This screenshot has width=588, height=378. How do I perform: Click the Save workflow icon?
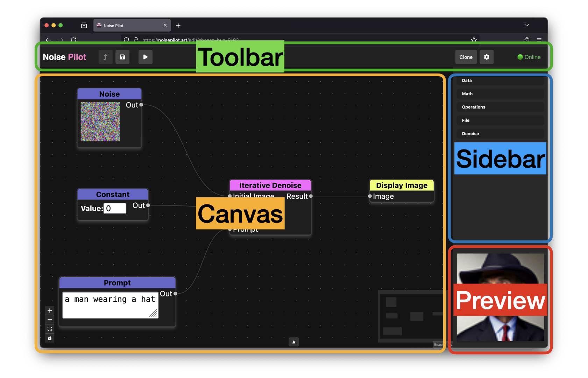pos(122,57)
